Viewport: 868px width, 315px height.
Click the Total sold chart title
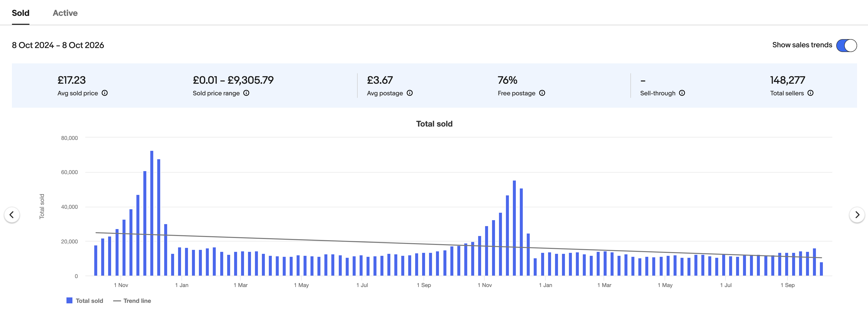[x=434, y=124]
